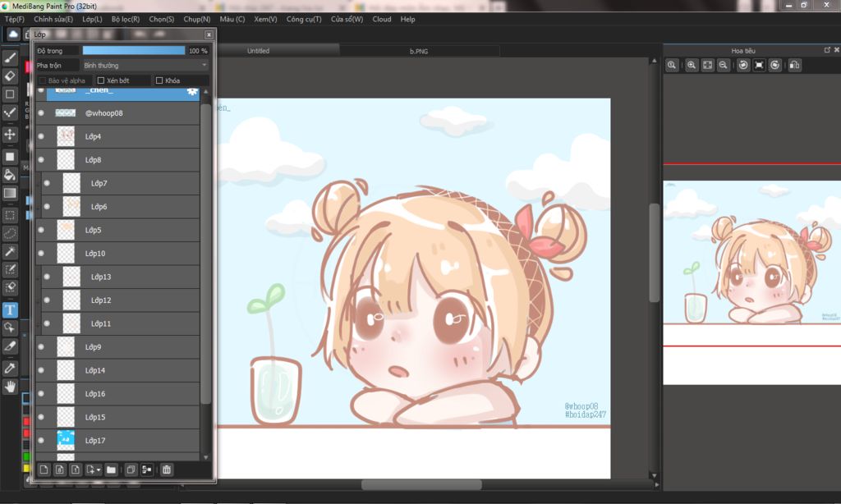Image resolution: width=841 pixels, height=504 pixels.
Task: Flip canvas horizontally in navigator
Action: (794, 66)
